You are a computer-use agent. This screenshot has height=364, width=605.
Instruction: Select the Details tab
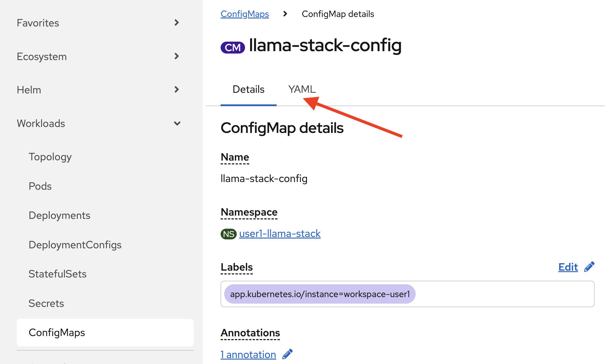(248, 89)
